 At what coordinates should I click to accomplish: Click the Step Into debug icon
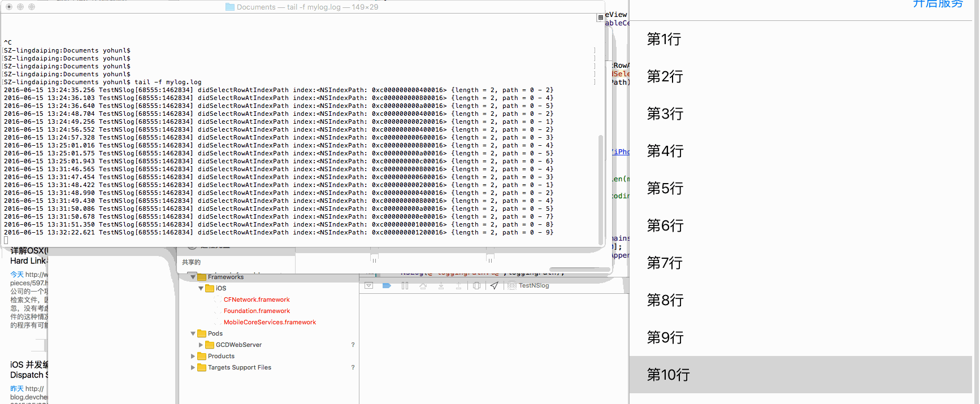[x=441, y=285]
